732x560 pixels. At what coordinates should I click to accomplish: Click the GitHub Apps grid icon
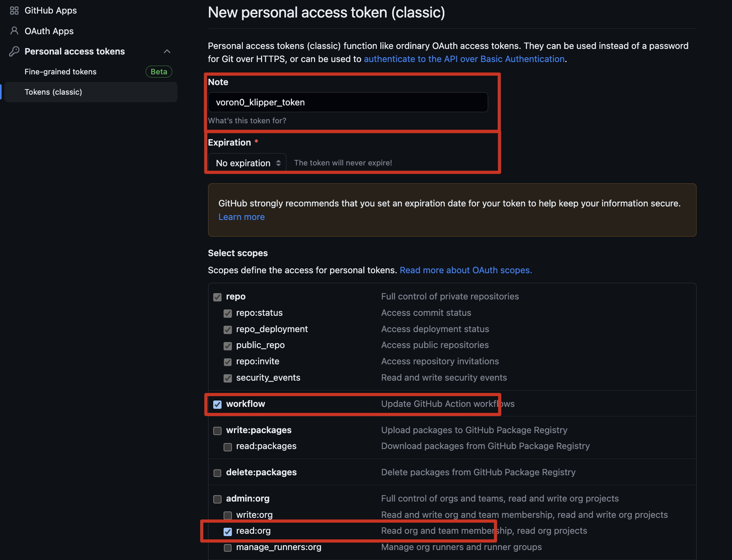point(14,11)
